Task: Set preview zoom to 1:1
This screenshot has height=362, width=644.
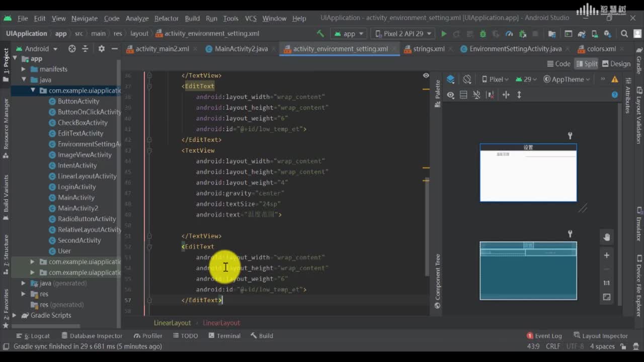Action: coord(606,283)
